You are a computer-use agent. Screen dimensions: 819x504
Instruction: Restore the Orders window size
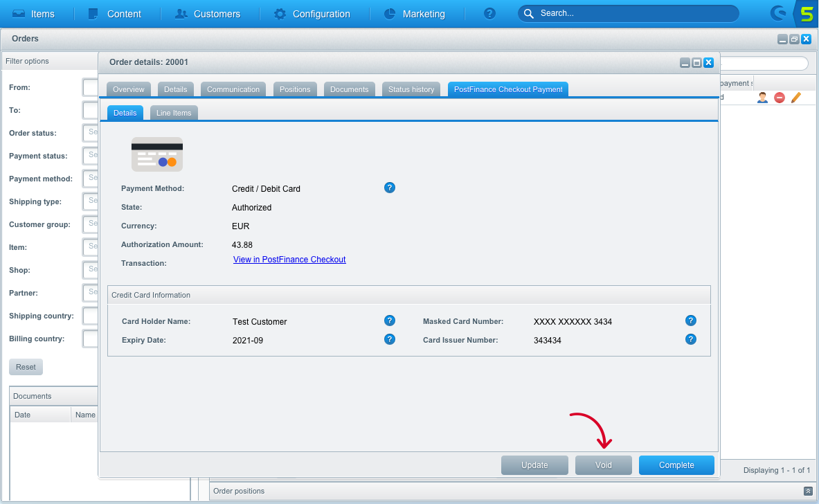pyautogui.click(x=795, y=39)
